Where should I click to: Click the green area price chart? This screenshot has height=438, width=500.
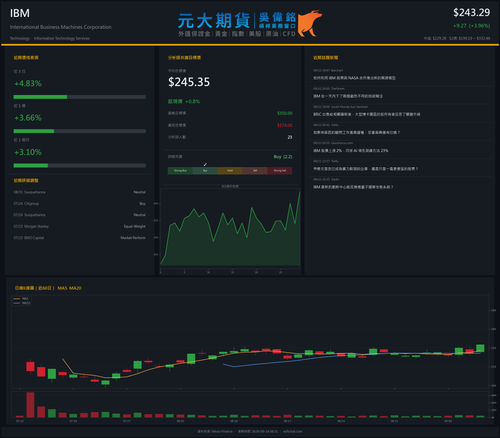(x=230, y=230)
